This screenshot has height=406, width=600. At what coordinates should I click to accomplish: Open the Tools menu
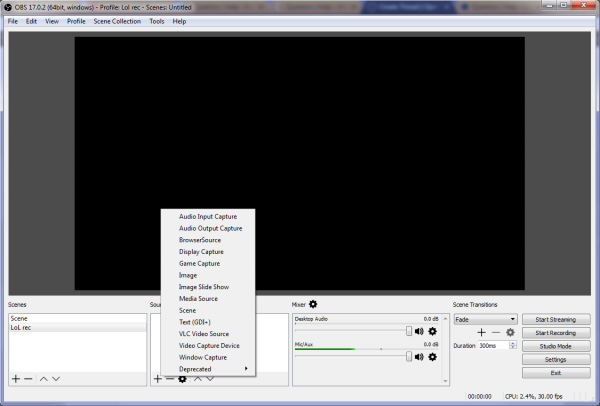[x=157, y=21]
